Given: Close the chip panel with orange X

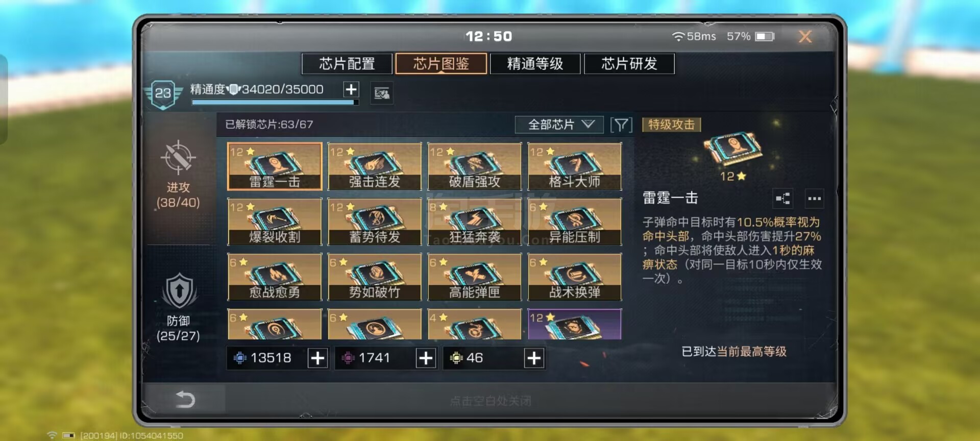Looking at the screenshot, I should pyautogui.click(x=805, y=36).
